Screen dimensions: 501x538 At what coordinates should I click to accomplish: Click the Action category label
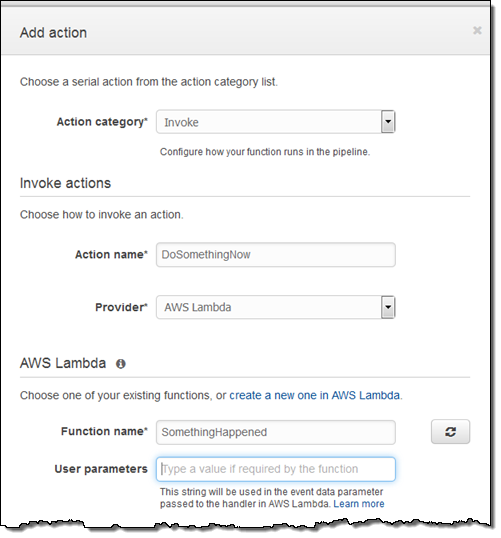102,122
